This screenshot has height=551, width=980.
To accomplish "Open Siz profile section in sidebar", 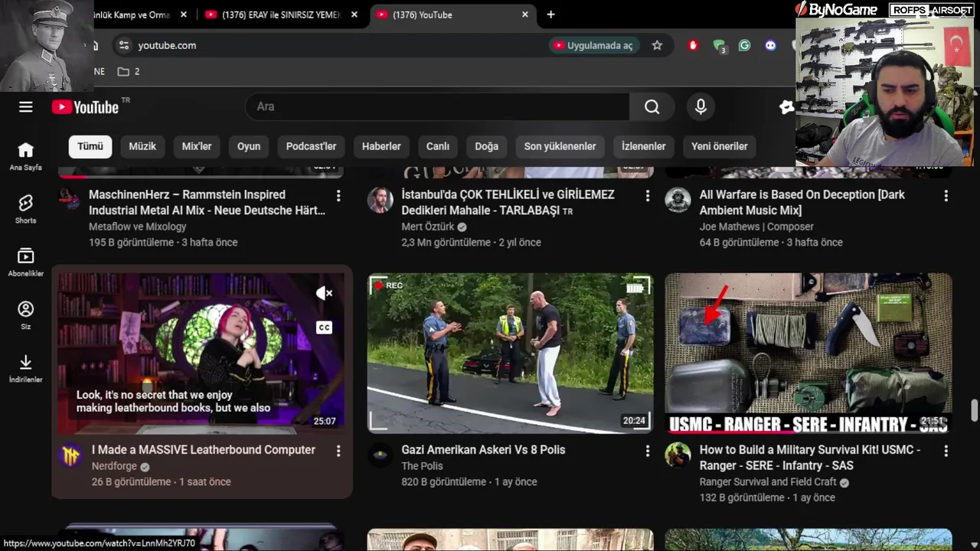I will (x=26, y=315).
